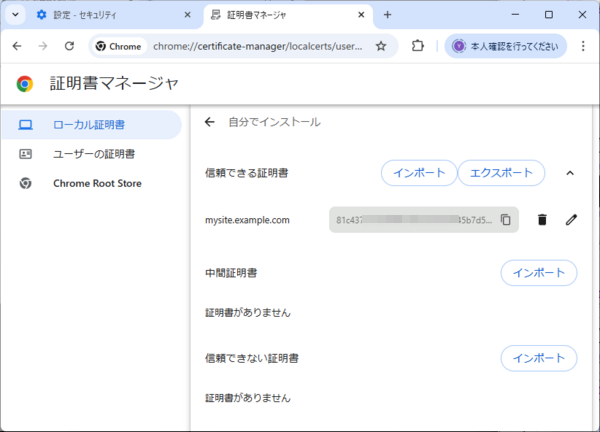Bookmark this page with the star icon
The height and width of the screenshot is (432, 600).
pos(381,46)
